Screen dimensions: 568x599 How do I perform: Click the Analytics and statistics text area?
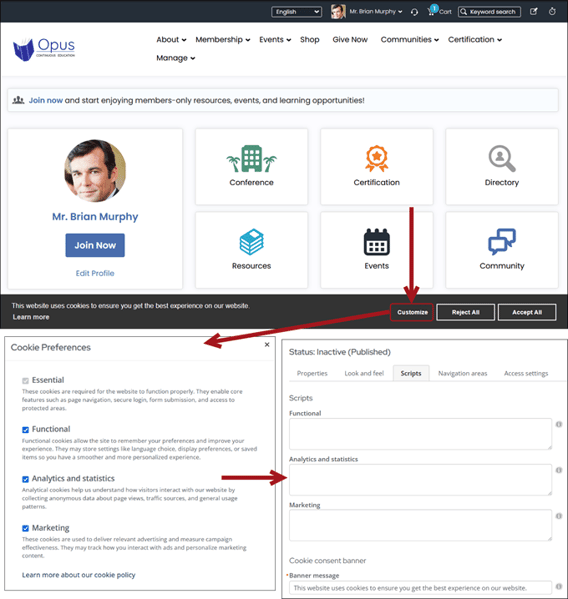click(421, 480)
